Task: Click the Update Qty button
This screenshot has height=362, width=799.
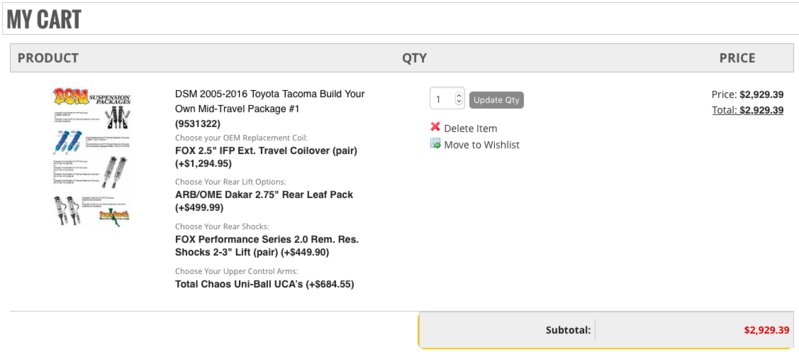Action: (x=496, y=100)
